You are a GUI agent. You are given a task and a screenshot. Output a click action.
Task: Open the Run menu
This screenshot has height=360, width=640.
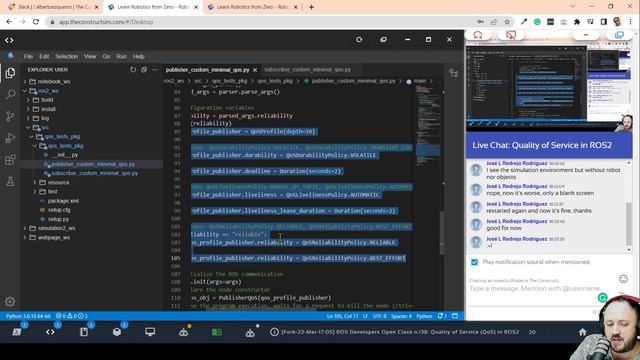(121, 56)
